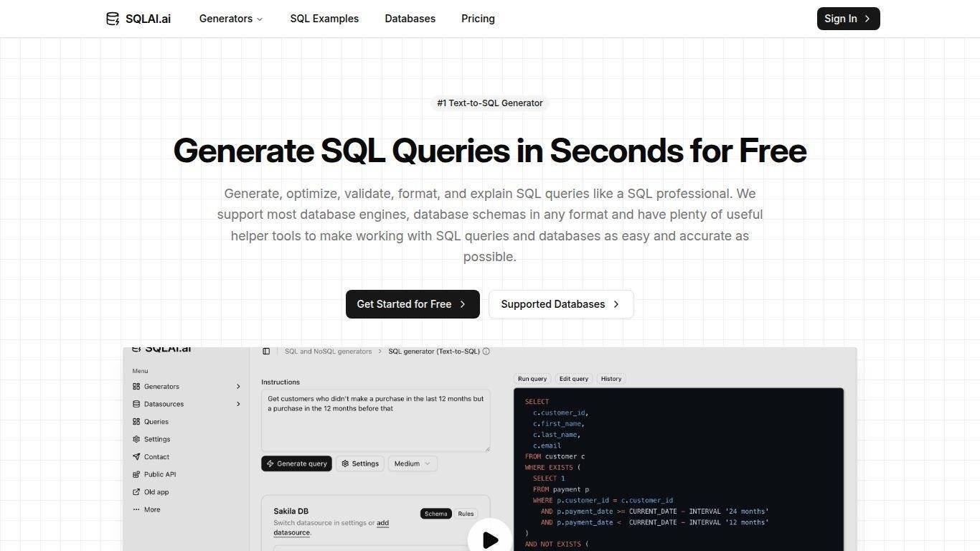Click Get Started for Free button
This screenshot has width=980, height=551.
[x=412, y=304]
